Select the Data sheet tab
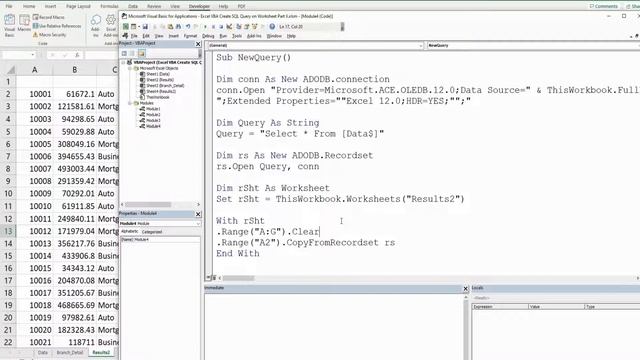The image size is (640, 360). [x=43, y=353]
